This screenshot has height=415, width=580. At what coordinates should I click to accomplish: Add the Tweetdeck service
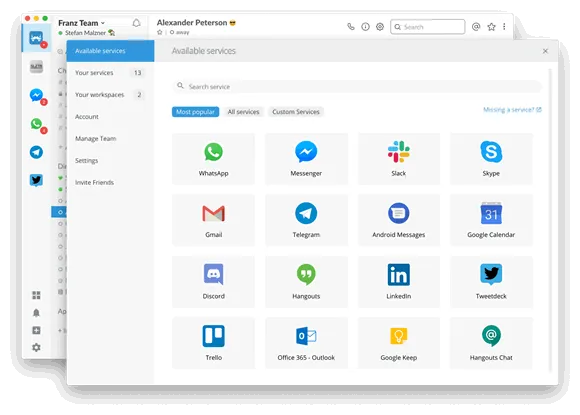click(491, 281)
